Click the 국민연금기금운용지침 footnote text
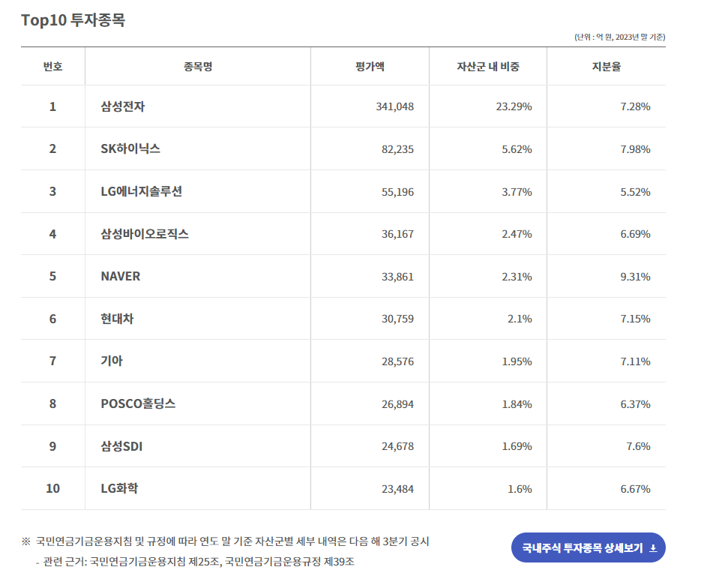707x588 pixels. pyautogui.click(x=225, y=538)
